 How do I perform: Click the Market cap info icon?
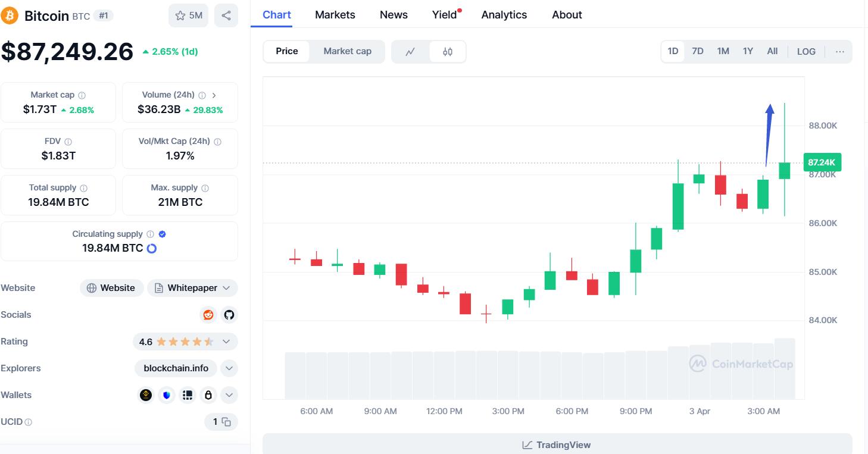coord(82,95)
